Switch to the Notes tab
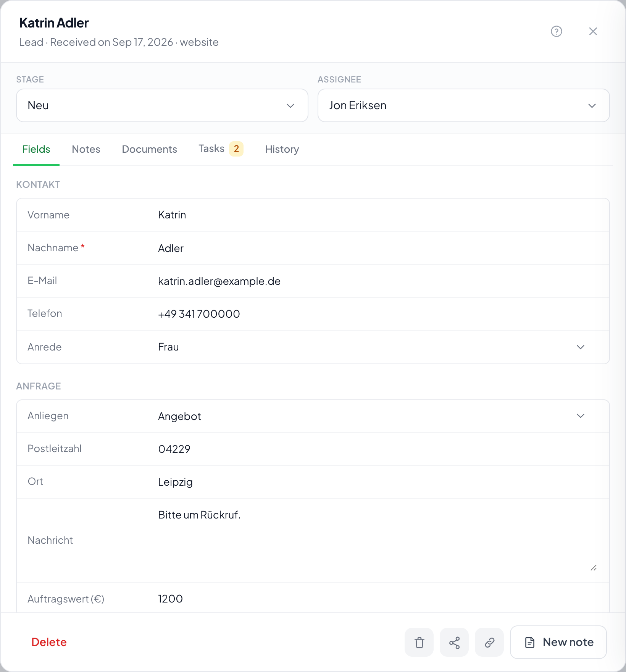The image size is (626, 672). click(x=86, y=149)
